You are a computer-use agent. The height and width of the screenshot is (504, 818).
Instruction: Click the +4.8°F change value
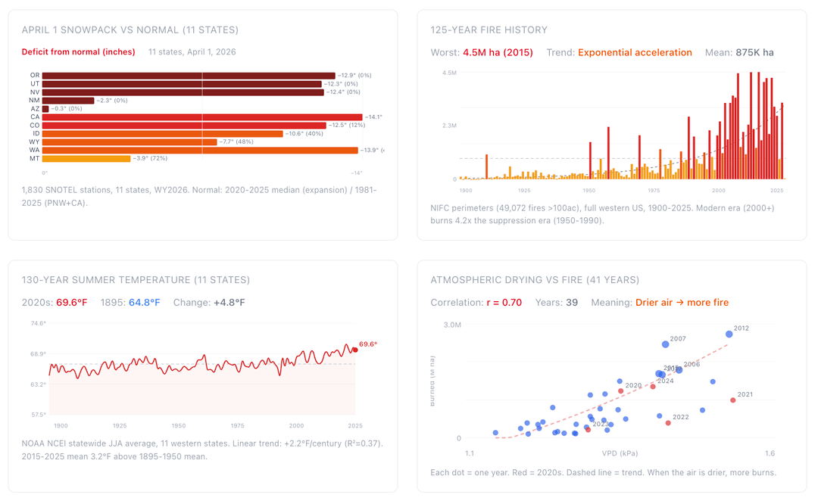(229, 303)
